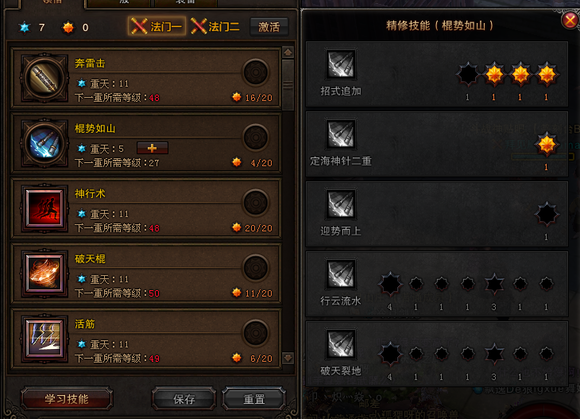Click the 激活 activate button
580x419 pixels.
[269, 27]
